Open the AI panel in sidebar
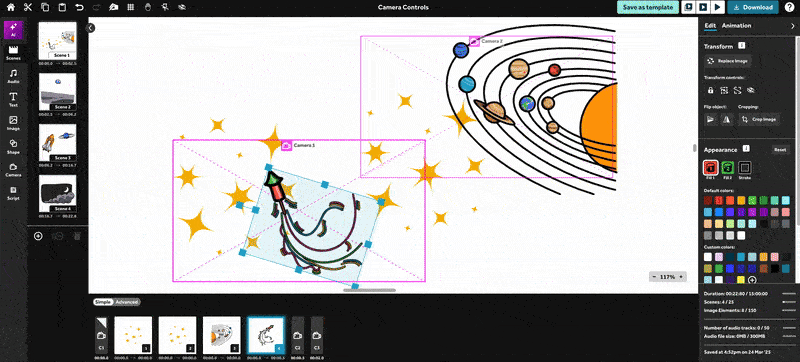The width and height of the screenshot is (800, 362). pyautogui.click(x=13, y=29)
